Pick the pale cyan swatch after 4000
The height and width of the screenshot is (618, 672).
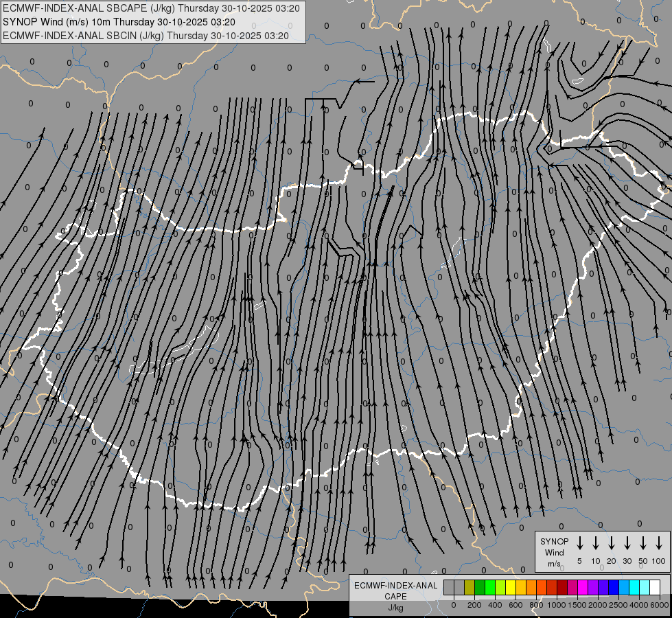(645, 587)
